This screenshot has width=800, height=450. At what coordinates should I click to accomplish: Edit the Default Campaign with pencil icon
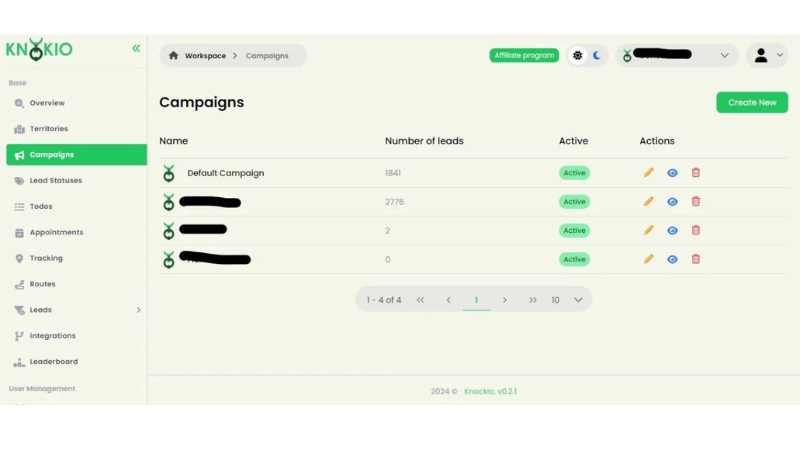[649, 173]
